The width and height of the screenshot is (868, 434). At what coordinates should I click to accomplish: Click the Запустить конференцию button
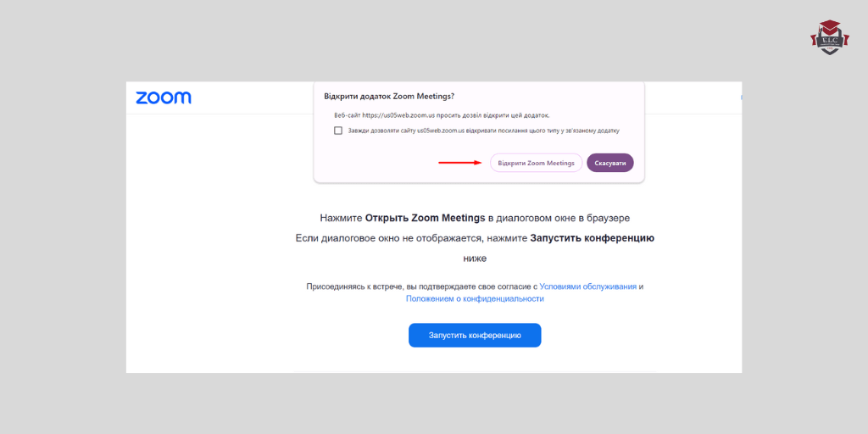click(475, 336)
